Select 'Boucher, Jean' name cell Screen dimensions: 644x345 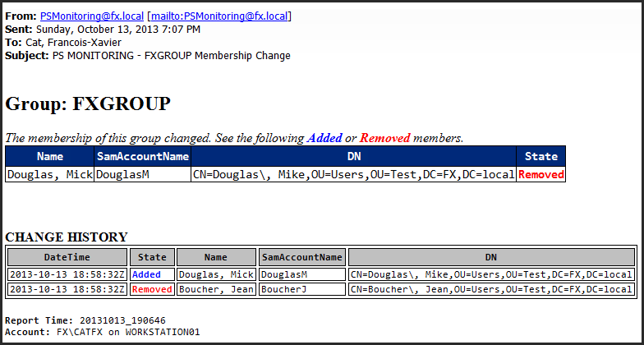click(217, 289)
